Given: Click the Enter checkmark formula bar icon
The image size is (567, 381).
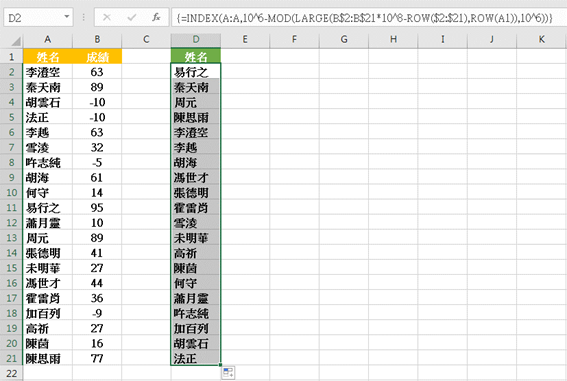Looking at the screenshot, I should coord(132,17).
